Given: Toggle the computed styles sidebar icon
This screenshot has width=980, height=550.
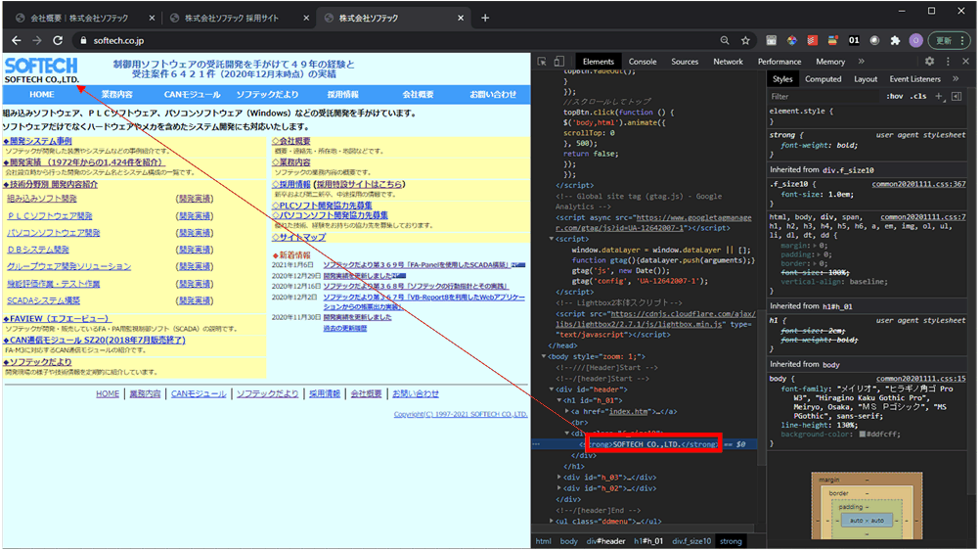Looking at the screenshot, I should pos(957,96).
